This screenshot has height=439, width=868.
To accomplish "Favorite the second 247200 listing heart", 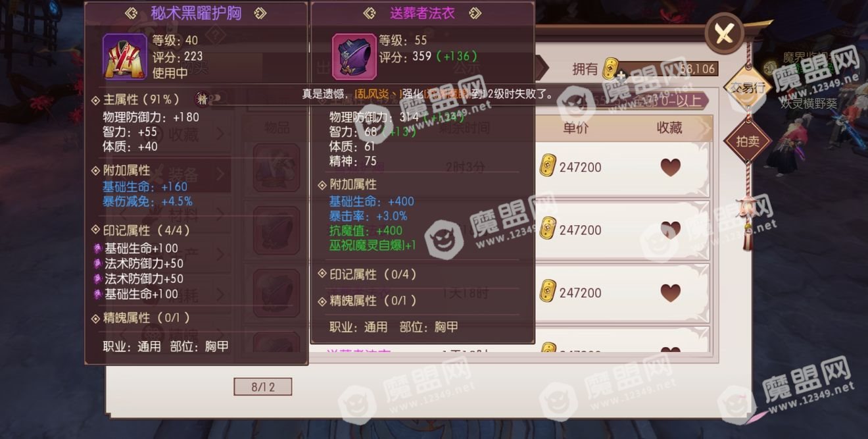I will (670, 230).
